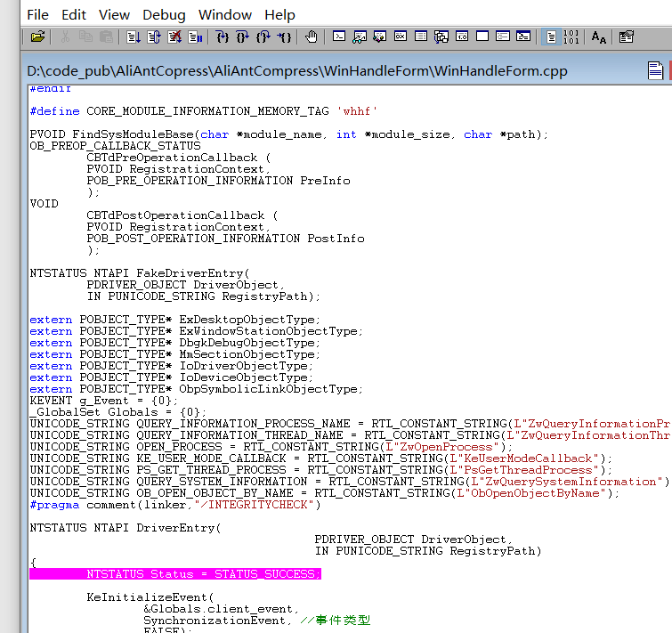This screenshot has width=672, height=633.
Task: Click the Step Over icon
Action: [243, 37]
